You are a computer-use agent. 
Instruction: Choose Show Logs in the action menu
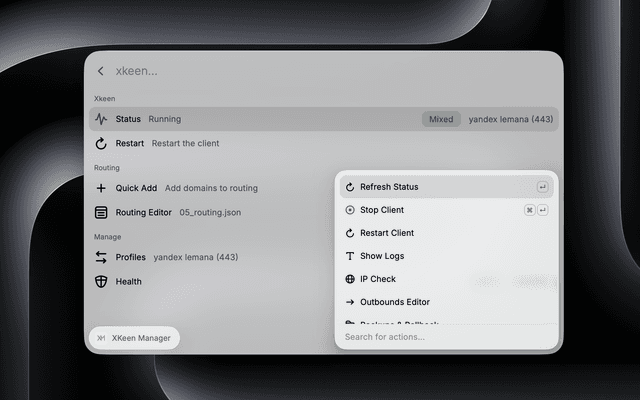click(447, 256)
